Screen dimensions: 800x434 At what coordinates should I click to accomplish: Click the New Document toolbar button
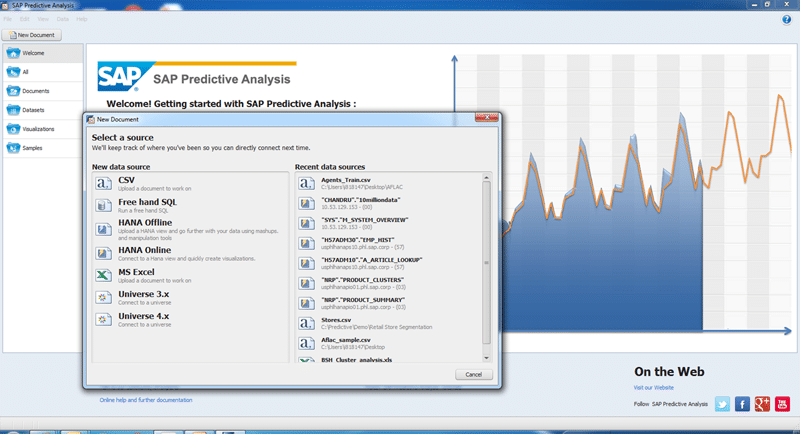tap(32, 35)
